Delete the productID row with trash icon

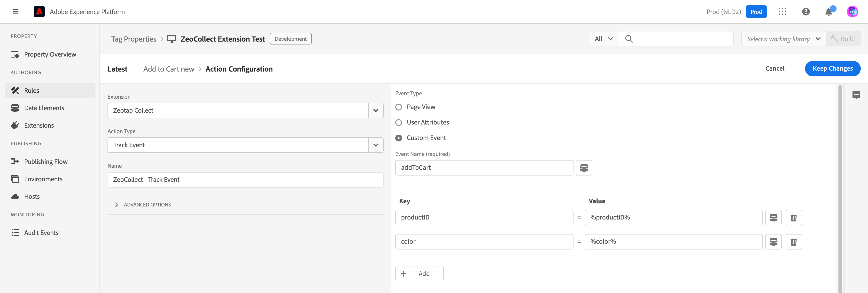tap(794, 218)
